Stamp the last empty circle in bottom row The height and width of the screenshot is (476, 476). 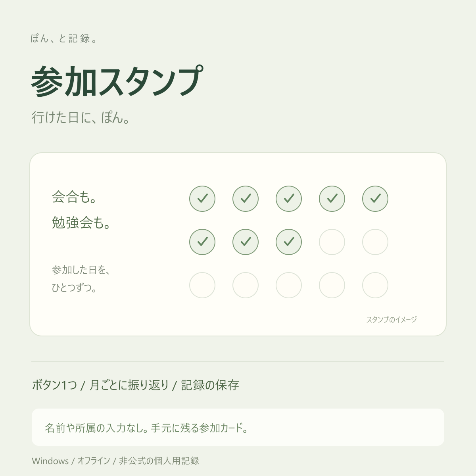375,285
